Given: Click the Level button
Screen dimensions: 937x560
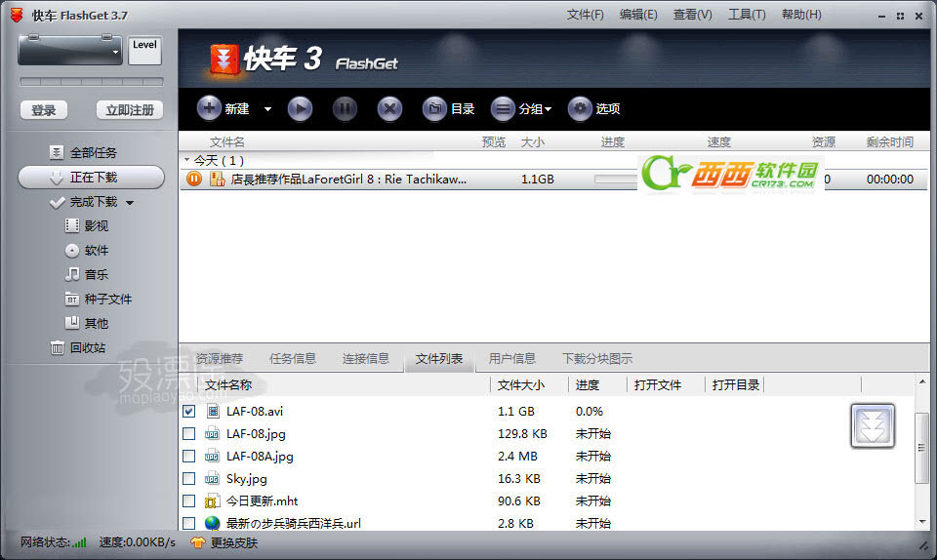Looking at the screenshot, I should [144, 50].
